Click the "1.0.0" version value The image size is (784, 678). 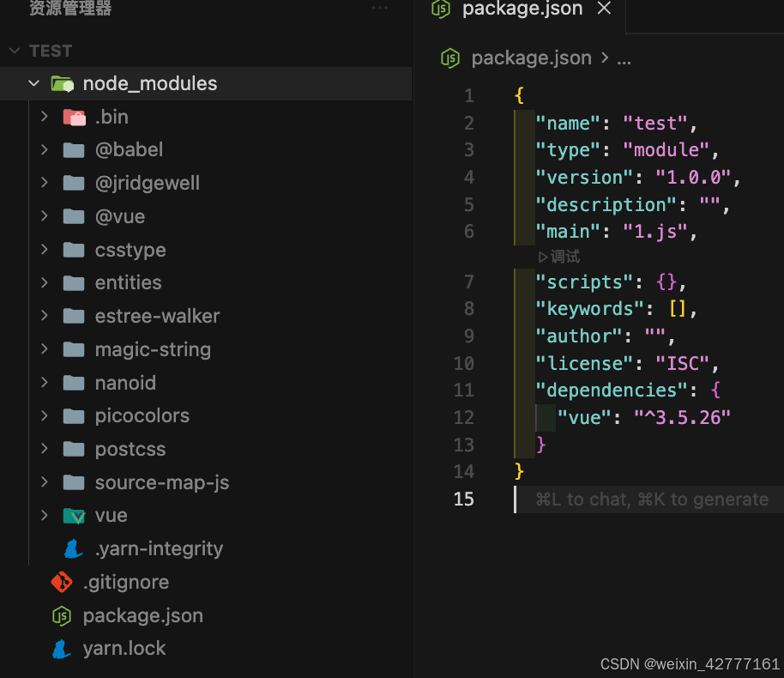[693, 177]
